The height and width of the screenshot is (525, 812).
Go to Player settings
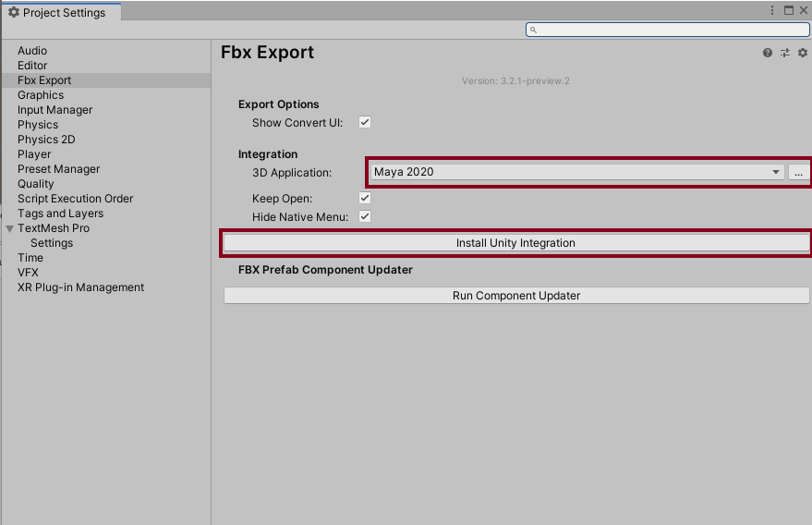tap(34, 154)
